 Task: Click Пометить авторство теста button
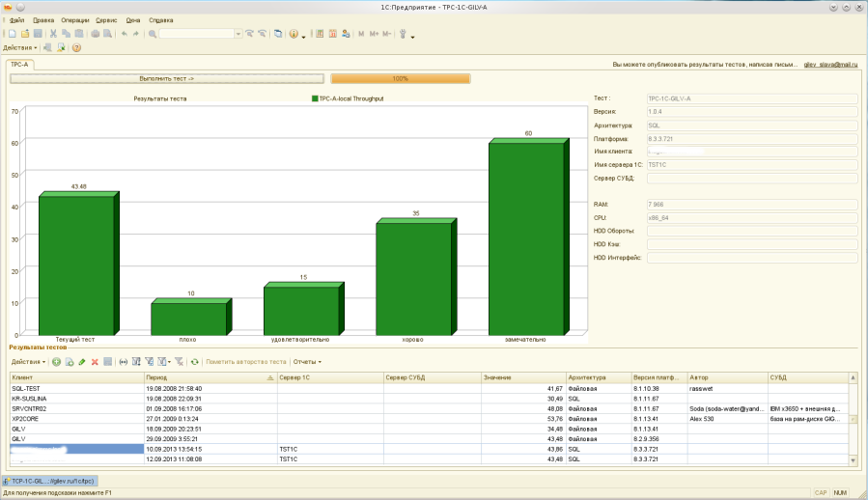point(246,362)
